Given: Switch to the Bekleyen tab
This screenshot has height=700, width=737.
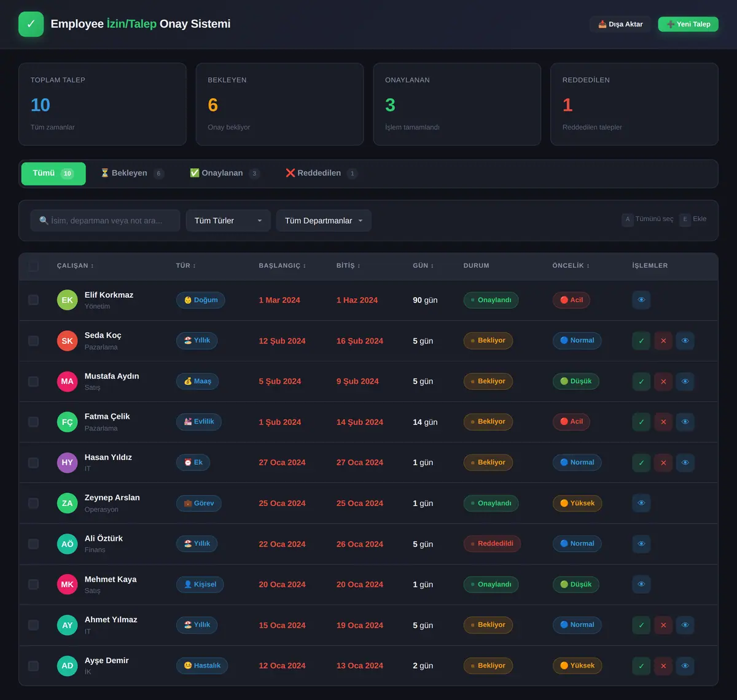Looking at the screenshot, I should point(132,174).
